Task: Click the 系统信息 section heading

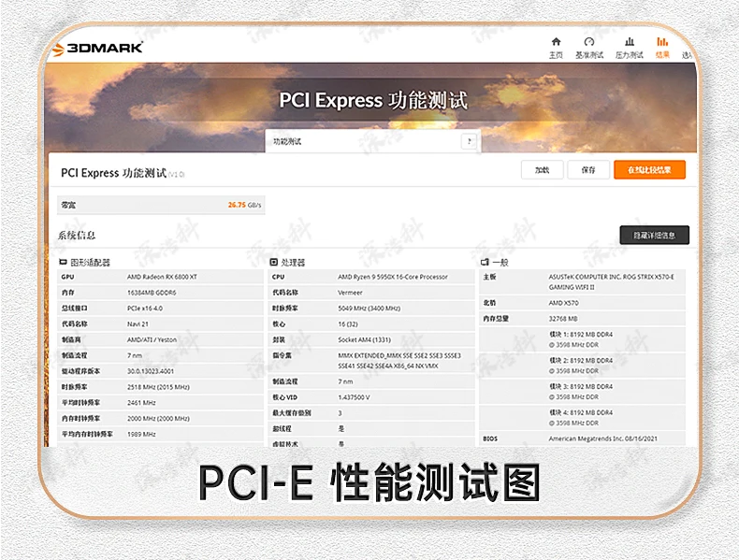Action: tap(77, 235)
